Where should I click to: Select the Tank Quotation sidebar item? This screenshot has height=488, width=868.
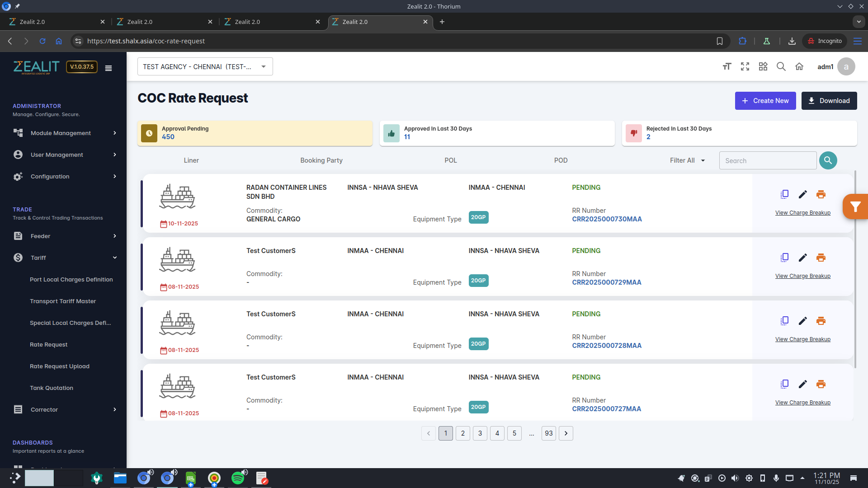[52, 388]
